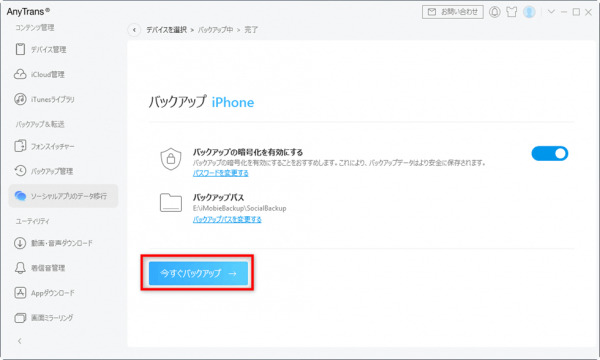Open the user account avatar icon

(x=529, y=12)
